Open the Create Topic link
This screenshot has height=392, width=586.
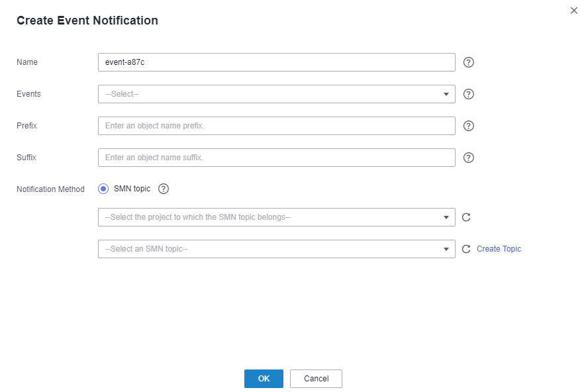[499, 249]
